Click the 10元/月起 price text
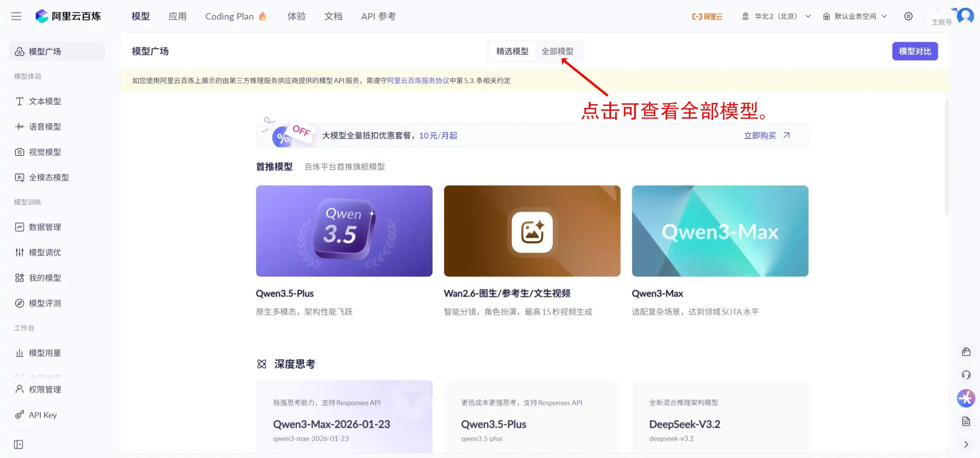Image resolution: width=980 pixels, height=458 pixels. click(x=438, y=136)
